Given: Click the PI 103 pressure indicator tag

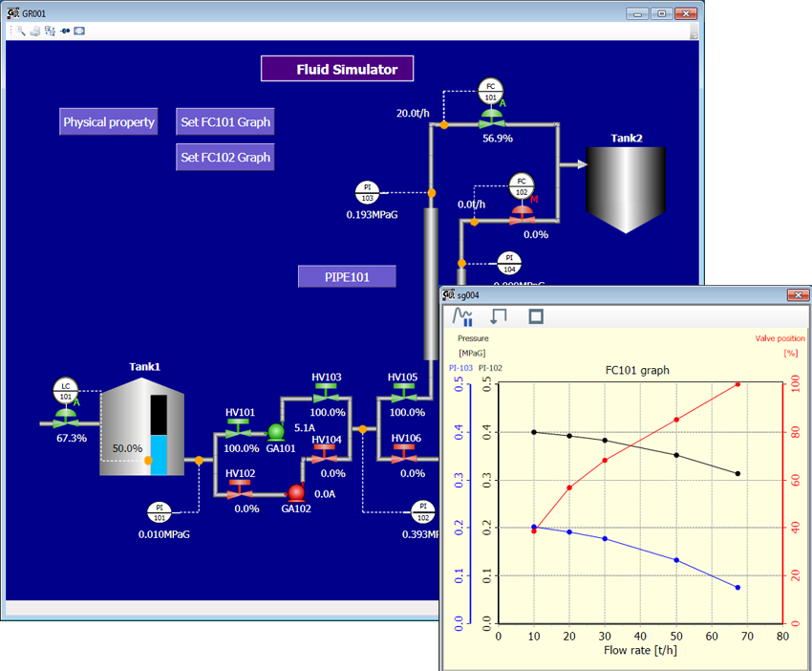Looking at the screenshot, I should pyautogui.click(x=368, y=192).
